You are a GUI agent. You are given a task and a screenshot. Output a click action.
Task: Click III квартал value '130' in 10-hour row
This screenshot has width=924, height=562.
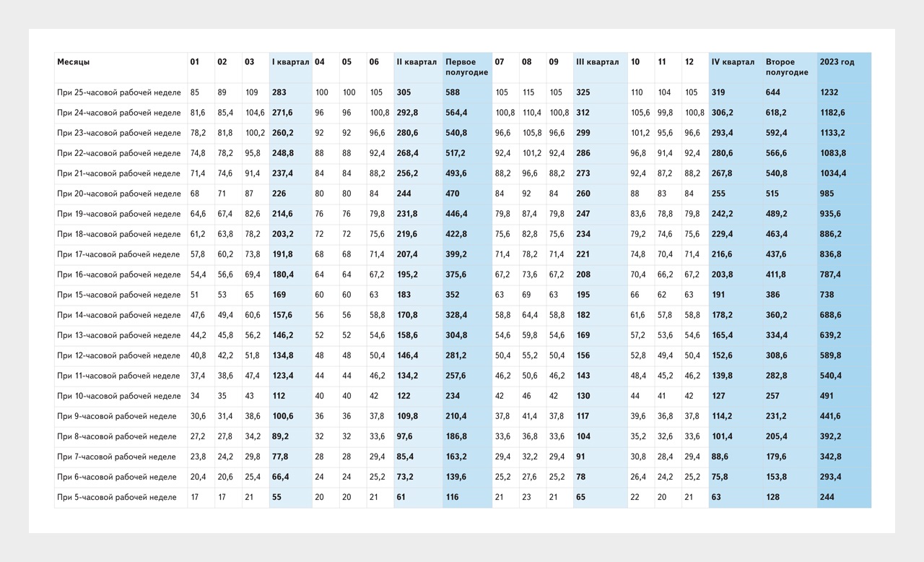pos(583,396)
